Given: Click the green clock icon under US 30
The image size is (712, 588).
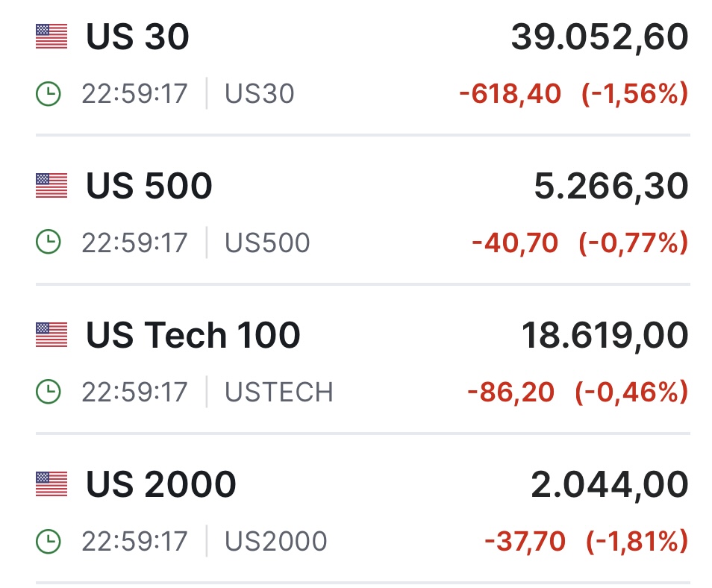Looking at the screenshot, I should click(49, 94).
